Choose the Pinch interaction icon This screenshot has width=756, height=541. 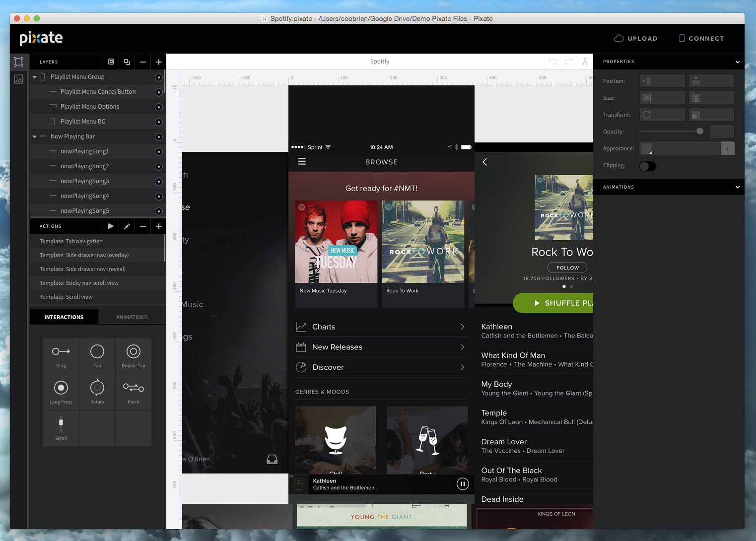click(134, 388)
